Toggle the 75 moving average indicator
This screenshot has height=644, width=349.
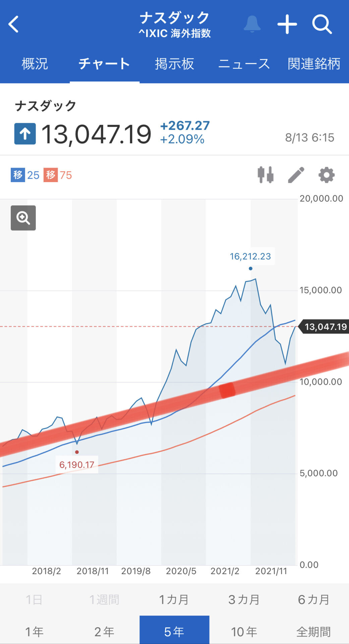pos(58,175)
